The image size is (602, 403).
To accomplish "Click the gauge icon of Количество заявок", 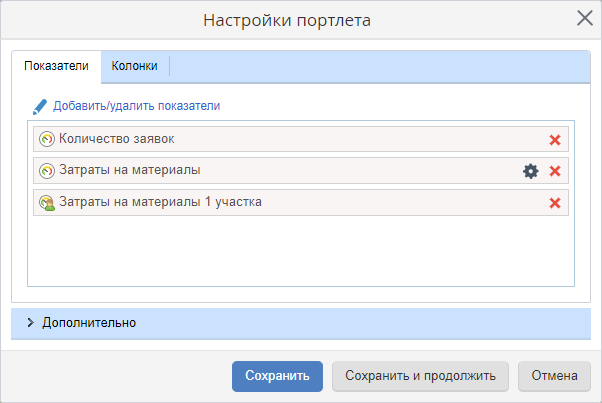I will point(46,139).
